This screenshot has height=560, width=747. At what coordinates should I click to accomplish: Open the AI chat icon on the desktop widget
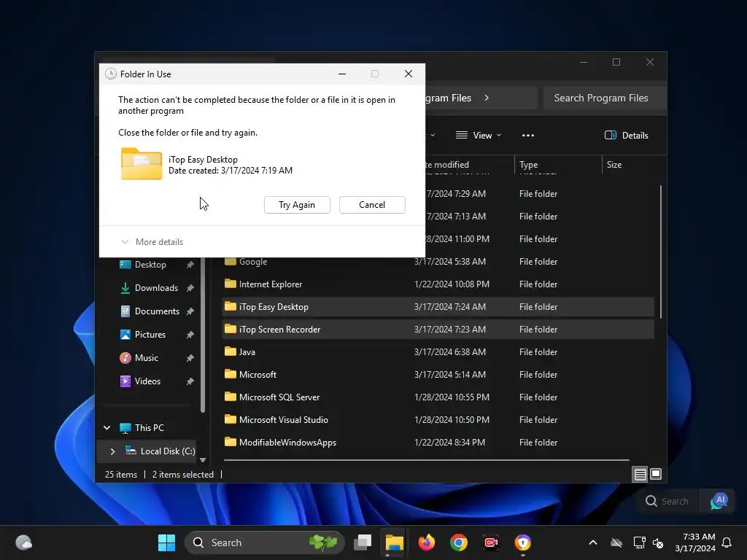pos(719,502)
